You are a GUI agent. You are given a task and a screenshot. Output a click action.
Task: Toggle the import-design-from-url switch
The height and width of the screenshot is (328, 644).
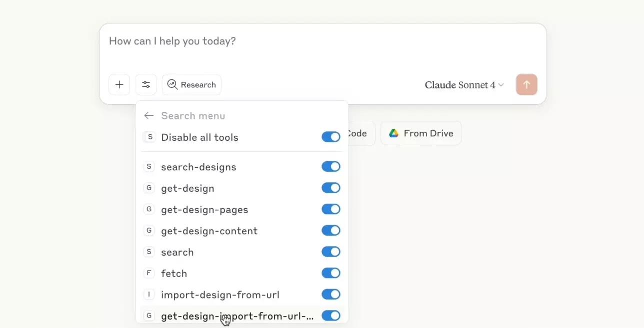point(331,294)
